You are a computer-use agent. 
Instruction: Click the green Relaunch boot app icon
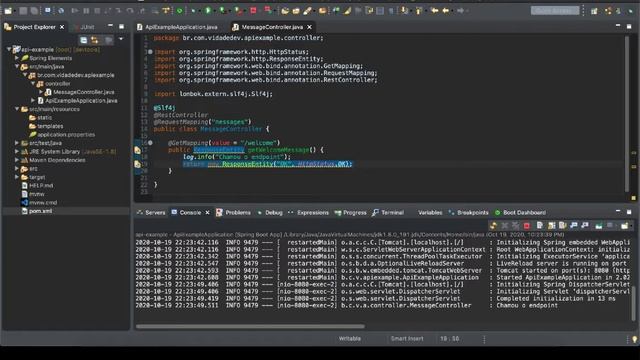point(179,11)
